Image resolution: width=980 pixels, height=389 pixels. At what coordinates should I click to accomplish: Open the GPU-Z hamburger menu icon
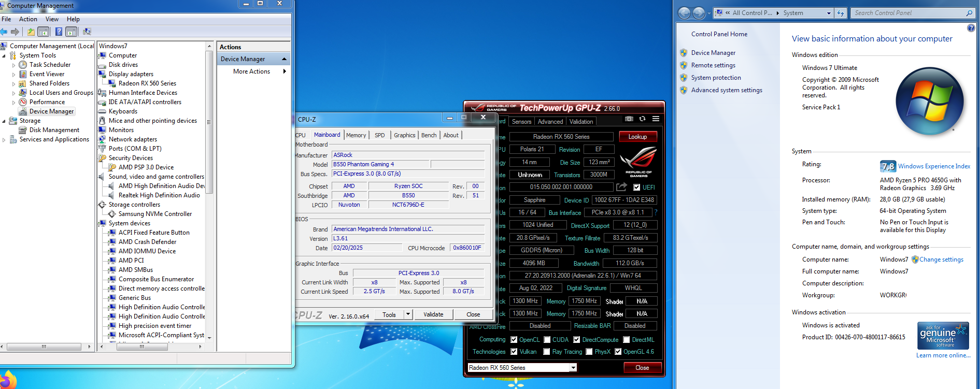pos(656,119)
